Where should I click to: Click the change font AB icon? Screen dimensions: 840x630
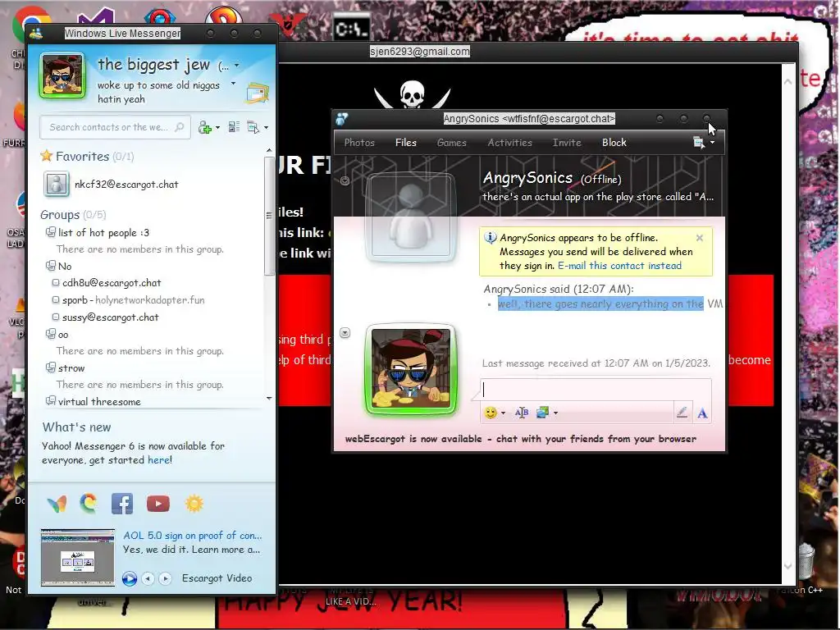521,413
